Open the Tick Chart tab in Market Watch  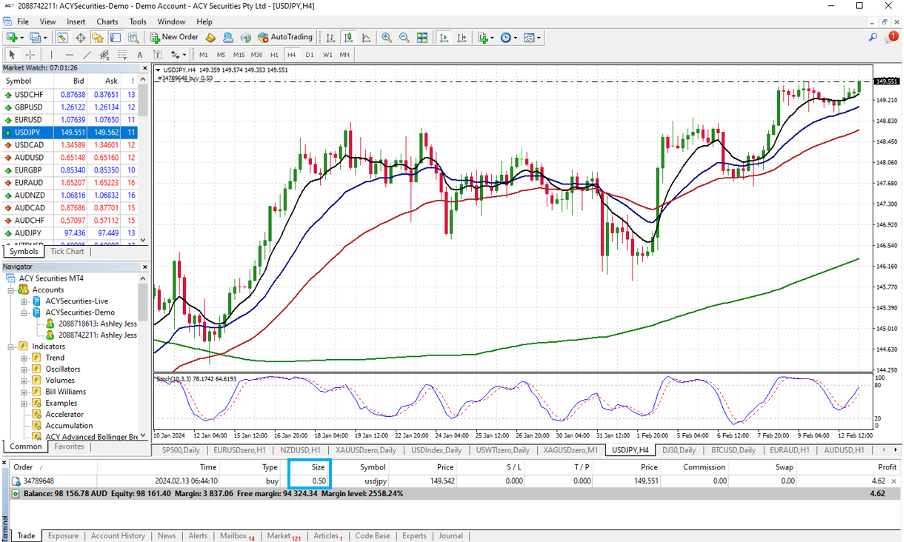coord(67,251)
